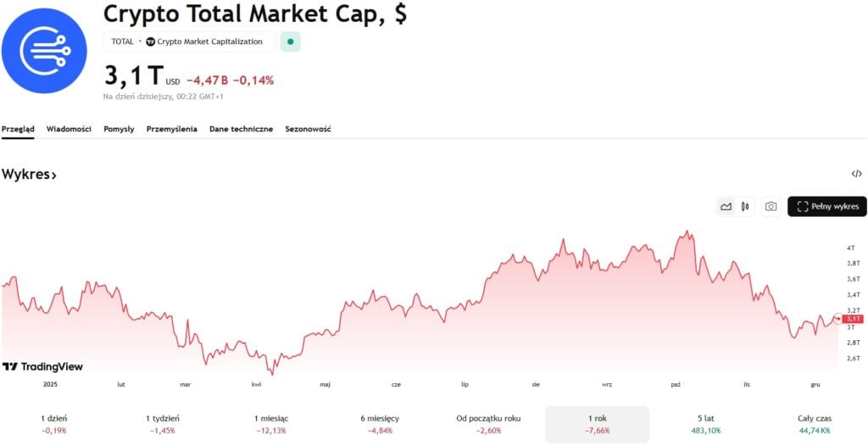Open embed code icon above chart
The image size is (868, 446).
tap(856, 174)
